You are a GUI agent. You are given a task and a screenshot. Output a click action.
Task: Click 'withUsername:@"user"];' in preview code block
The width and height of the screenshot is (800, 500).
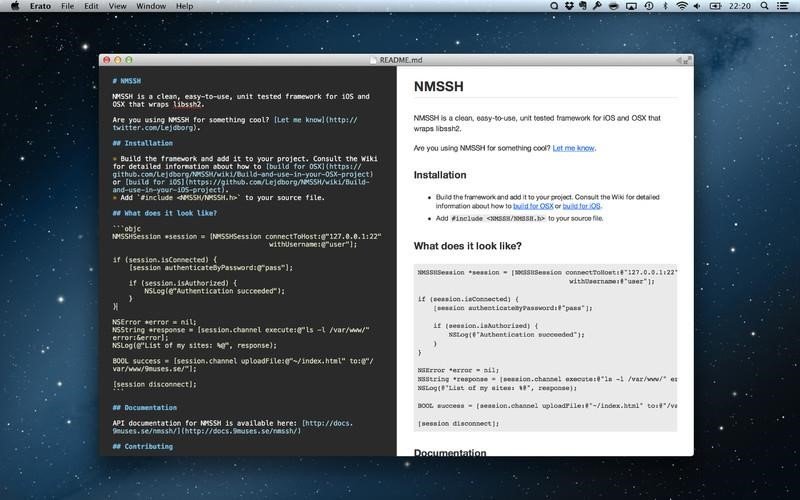pyautogui.click(x=612, y=281)
